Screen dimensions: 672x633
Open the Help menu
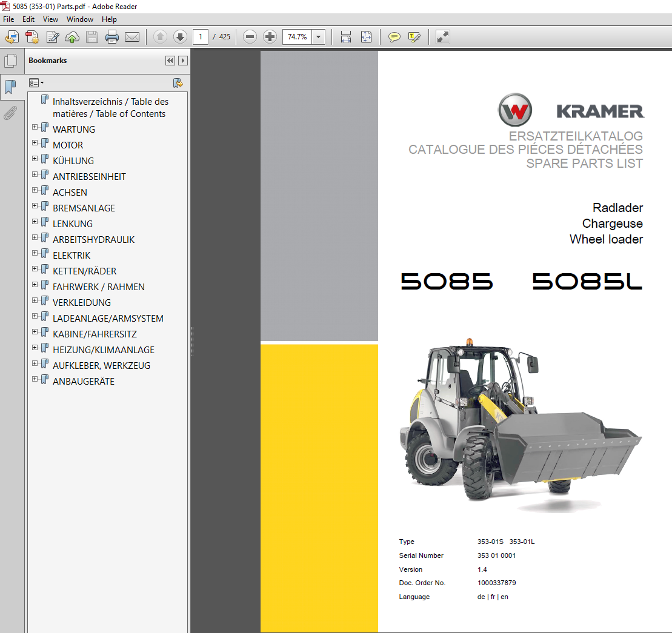coord(109,19)
